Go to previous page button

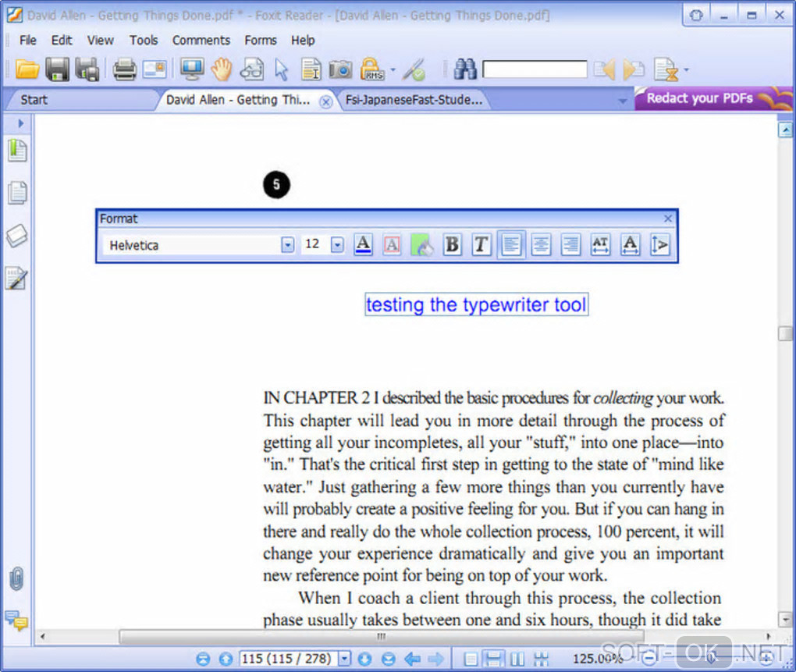click(x=226, y=660)
